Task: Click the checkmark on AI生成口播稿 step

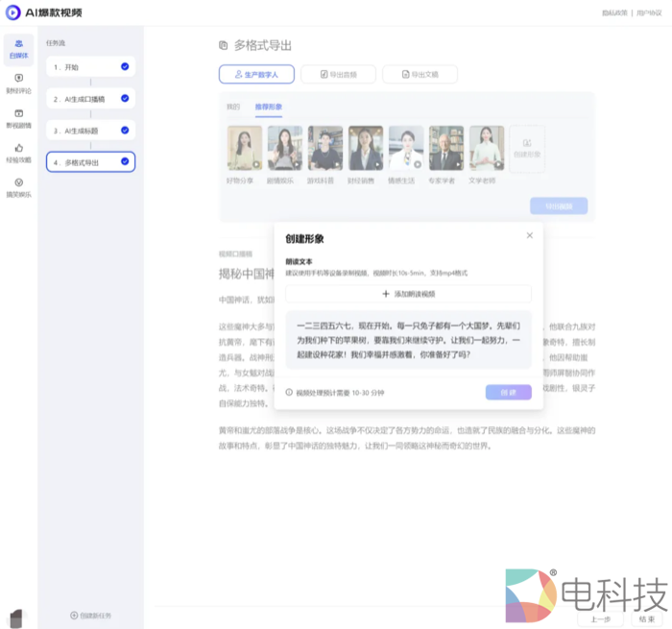Action: pos(125,98)
